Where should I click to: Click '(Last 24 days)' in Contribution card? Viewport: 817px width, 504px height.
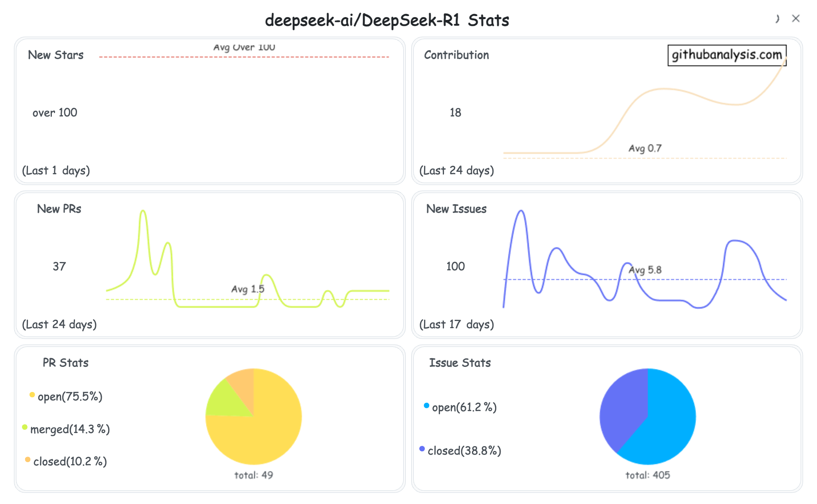tap(456, 171)
